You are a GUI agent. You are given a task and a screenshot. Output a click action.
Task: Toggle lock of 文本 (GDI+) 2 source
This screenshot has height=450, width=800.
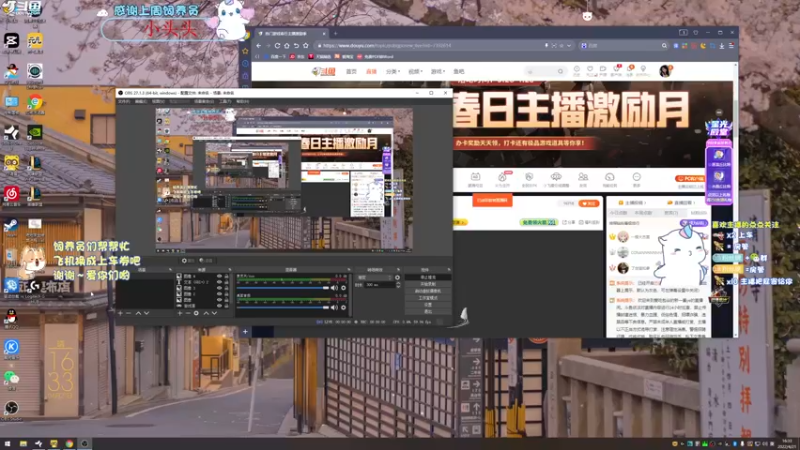coord(227,282)
